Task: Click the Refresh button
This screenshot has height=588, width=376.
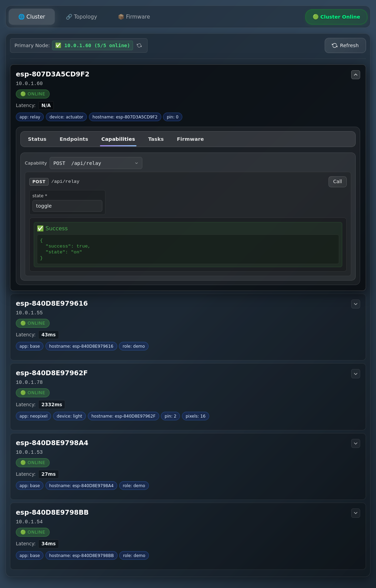Action: (345, 45)
